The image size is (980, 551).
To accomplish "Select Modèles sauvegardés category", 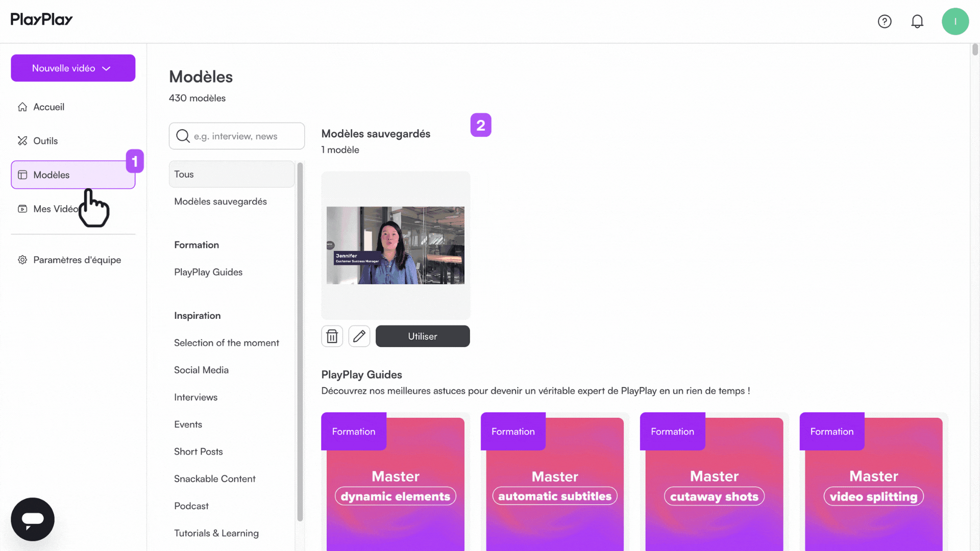I will [220, 202].
